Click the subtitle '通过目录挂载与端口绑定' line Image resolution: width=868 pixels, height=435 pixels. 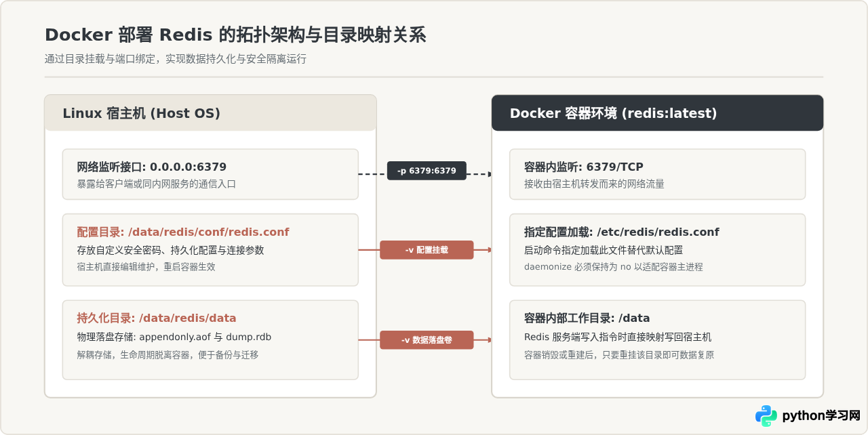point(176,59)
